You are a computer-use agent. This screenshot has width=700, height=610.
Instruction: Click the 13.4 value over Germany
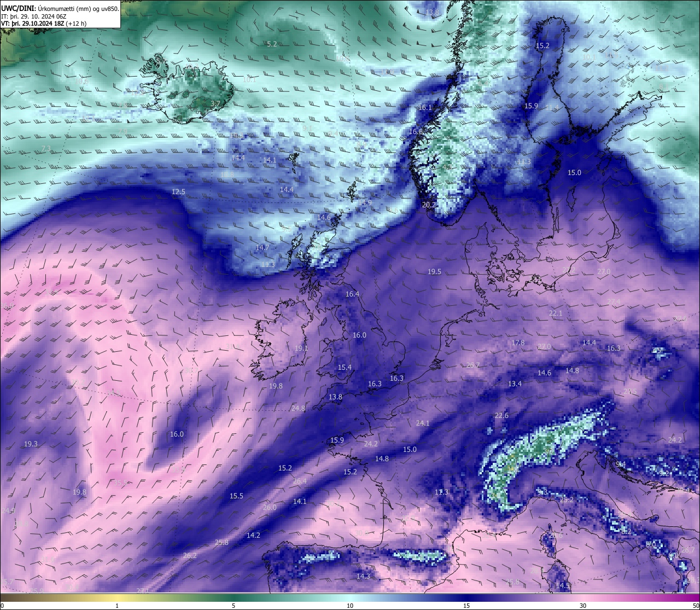click(515, 384)
